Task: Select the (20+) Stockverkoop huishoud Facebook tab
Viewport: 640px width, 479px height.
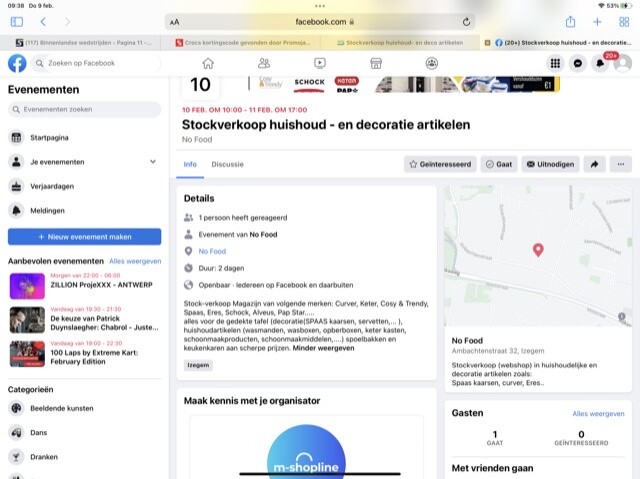Action: (560, 42)
